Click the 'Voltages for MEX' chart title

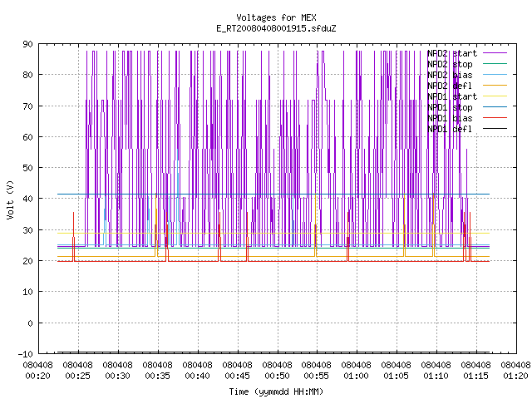276,17
